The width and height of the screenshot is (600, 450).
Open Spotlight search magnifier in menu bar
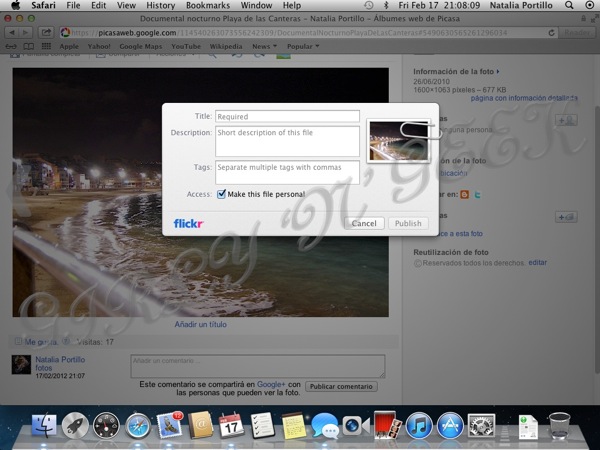[569, 5]
